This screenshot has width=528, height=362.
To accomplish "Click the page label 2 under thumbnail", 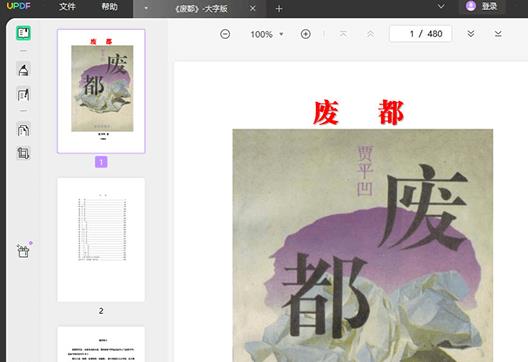I will pyautogui.click(x=101, y=311).
